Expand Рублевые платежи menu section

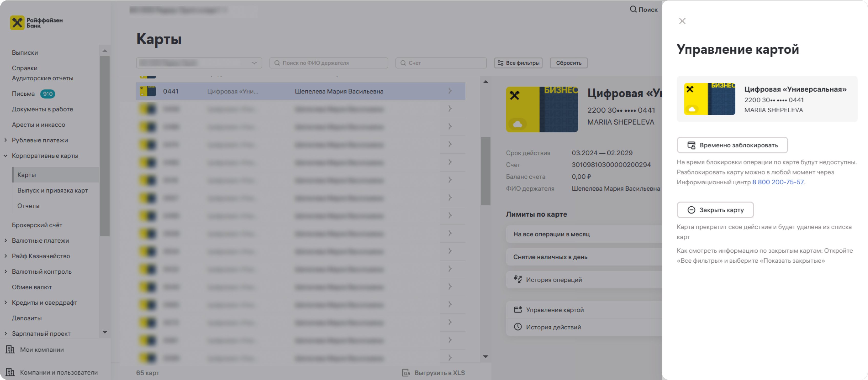pyautogui.click(x=6, y=140)
